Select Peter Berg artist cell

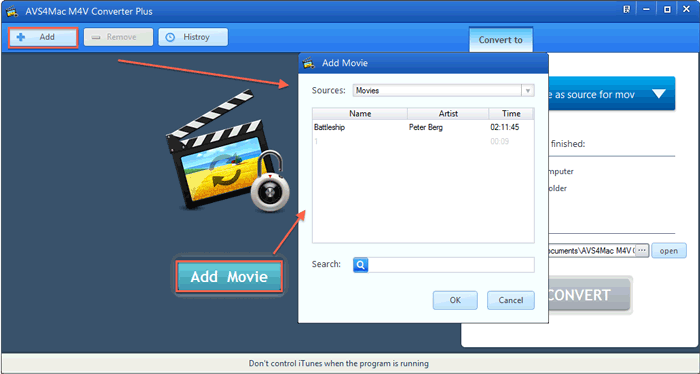coord(426,128)
